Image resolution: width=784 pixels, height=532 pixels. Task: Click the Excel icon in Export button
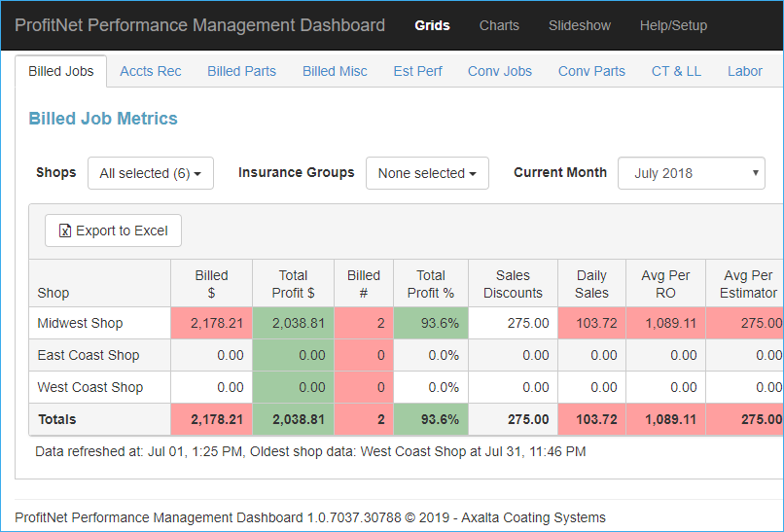click(65, 231)
